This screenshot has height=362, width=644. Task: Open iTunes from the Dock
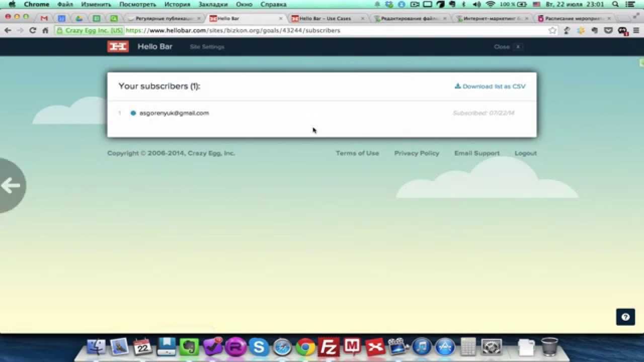coord(421,347)
